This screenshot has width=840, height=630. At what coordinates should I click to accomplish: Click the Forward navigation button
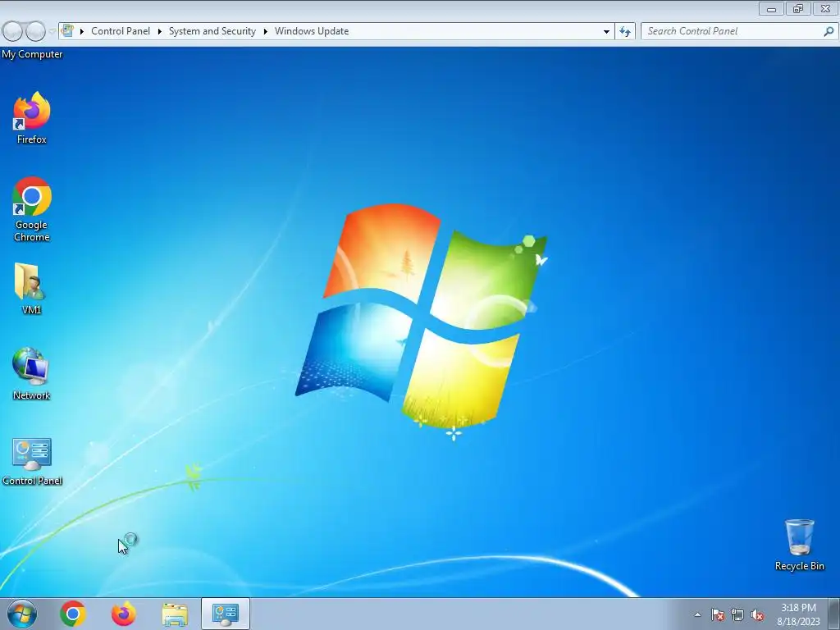pos(35,31)
